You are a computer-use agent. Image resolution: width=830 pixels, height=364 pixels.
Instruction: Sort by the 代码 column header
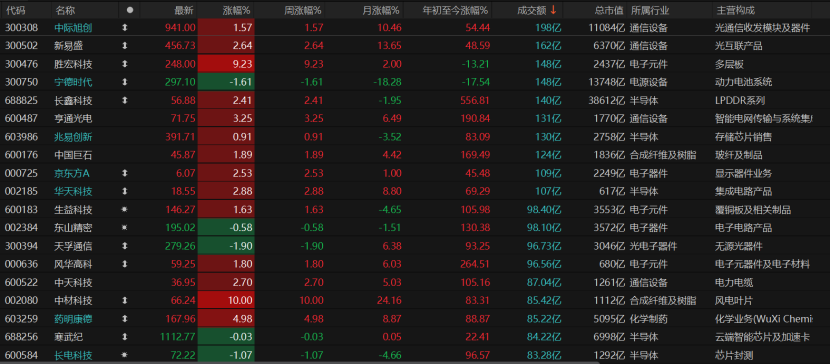coord(15,10)
